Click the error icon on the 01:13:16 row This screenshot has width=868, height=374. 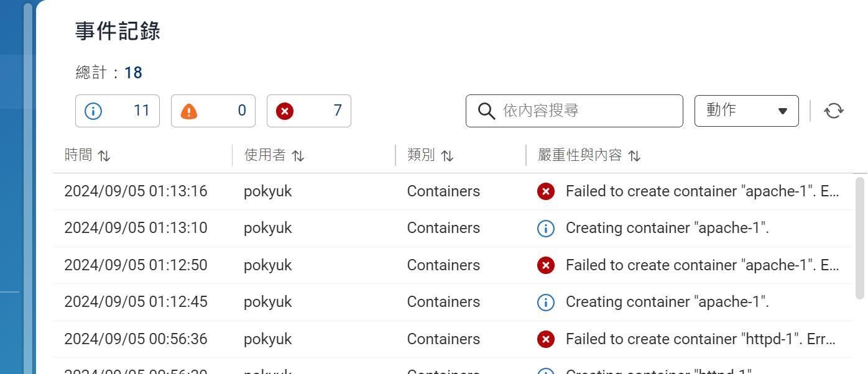tap(545, 191)
